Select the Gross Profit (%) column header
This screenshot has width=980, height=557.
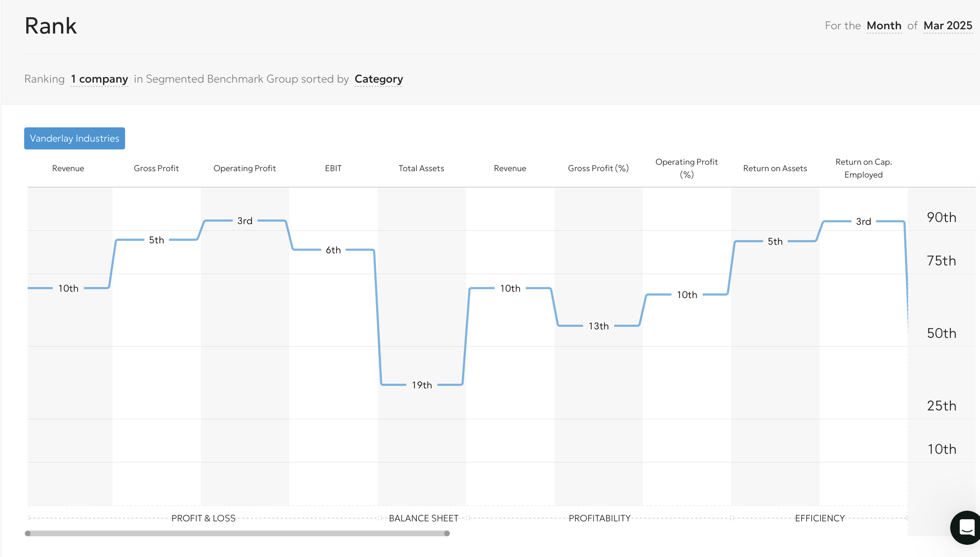point(598,168)
